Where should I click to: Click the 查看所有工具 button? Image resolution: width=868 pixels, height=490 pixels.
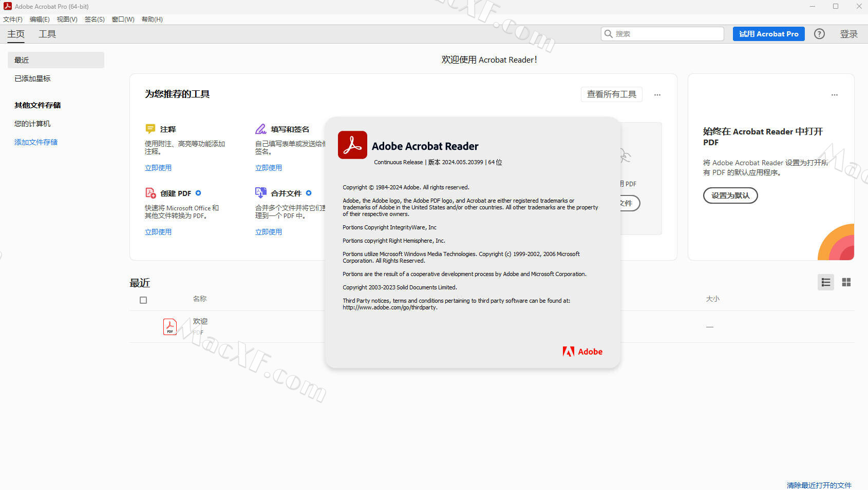point(611,94)
